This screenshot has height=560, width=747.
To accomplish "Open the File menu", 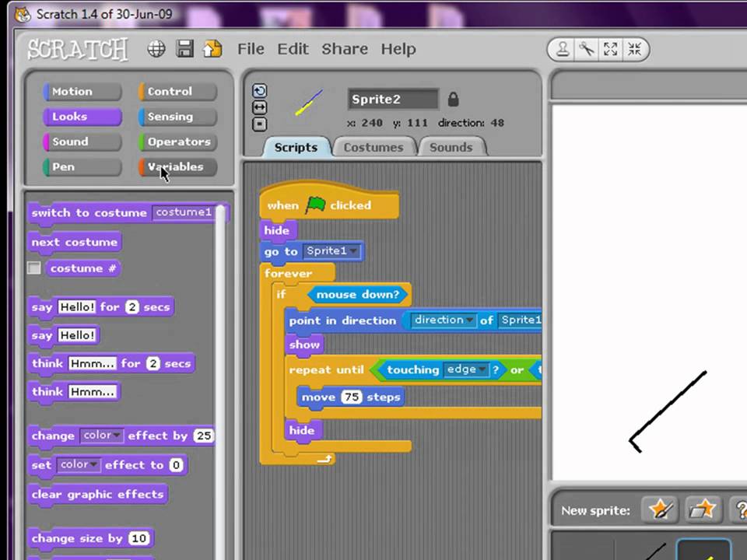I will (x=251, y=49).
